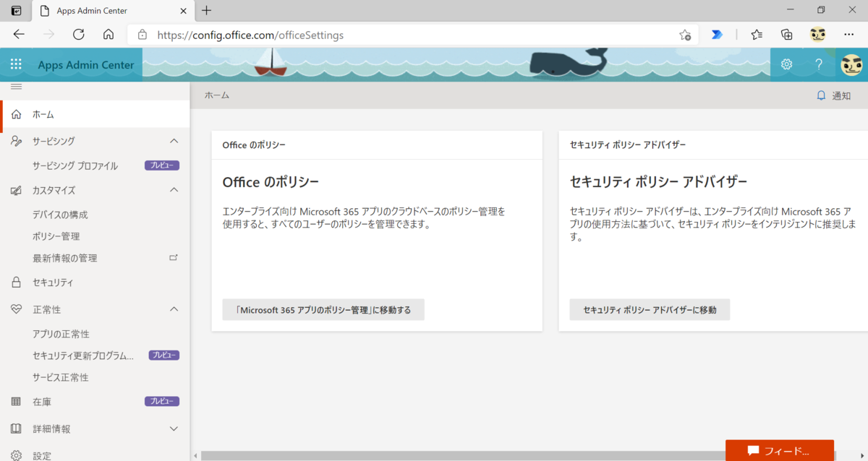Open サービシング プロファイル
The height and width of the screenshot is (461, 868).
(x=75, y=165)
